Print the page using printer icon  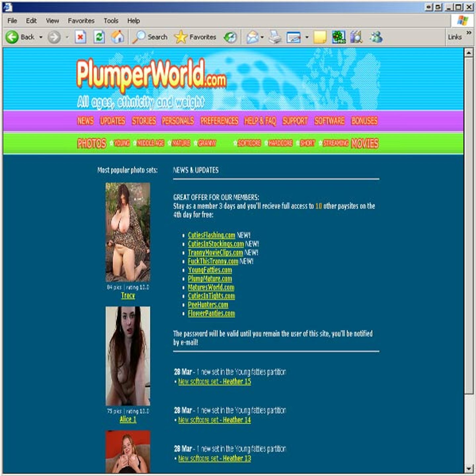point(275,37)
